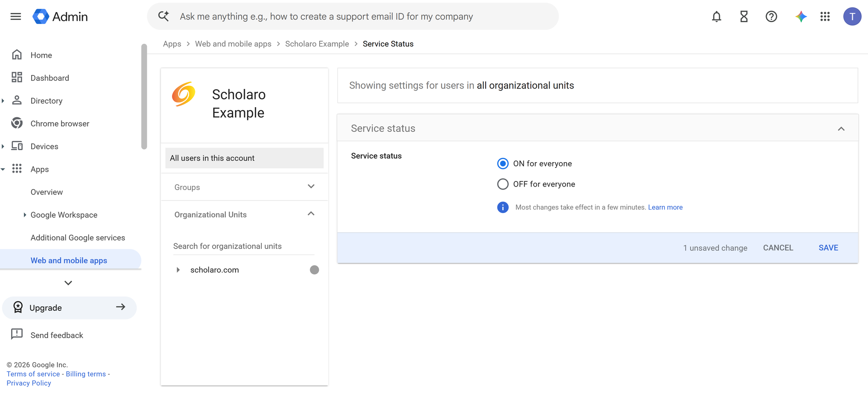Open the Google apps grid
This screenshot has width=868, height=393.
(825, 16)
